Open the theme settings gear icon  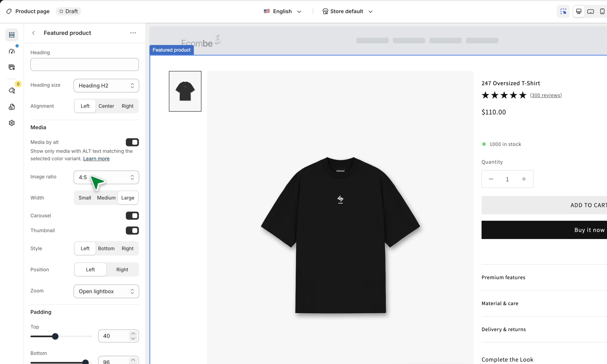12,123
